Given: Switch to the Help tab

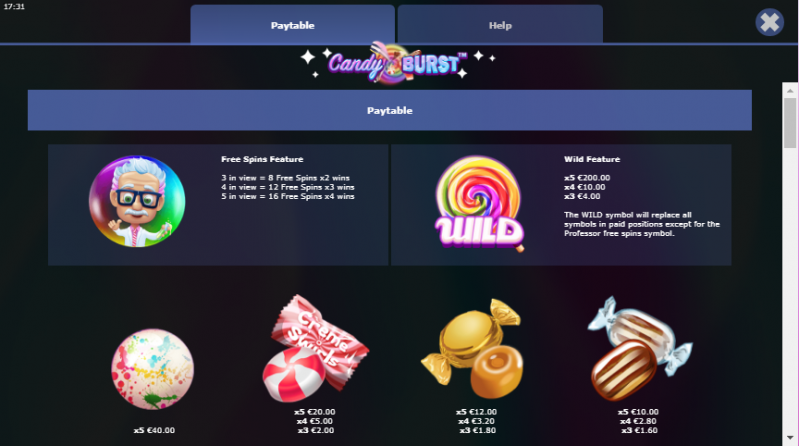Looking at the screenshot, I should click(x=500, y=24).
